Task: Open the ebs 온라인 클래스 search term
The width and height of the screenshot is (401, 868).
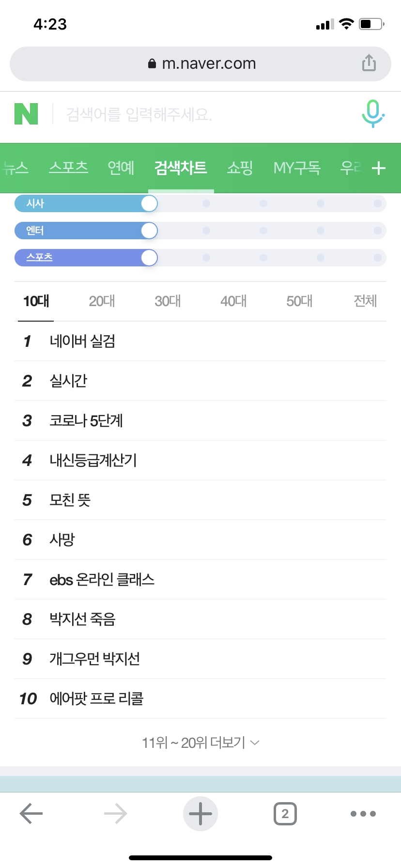Action: (102, 579)
